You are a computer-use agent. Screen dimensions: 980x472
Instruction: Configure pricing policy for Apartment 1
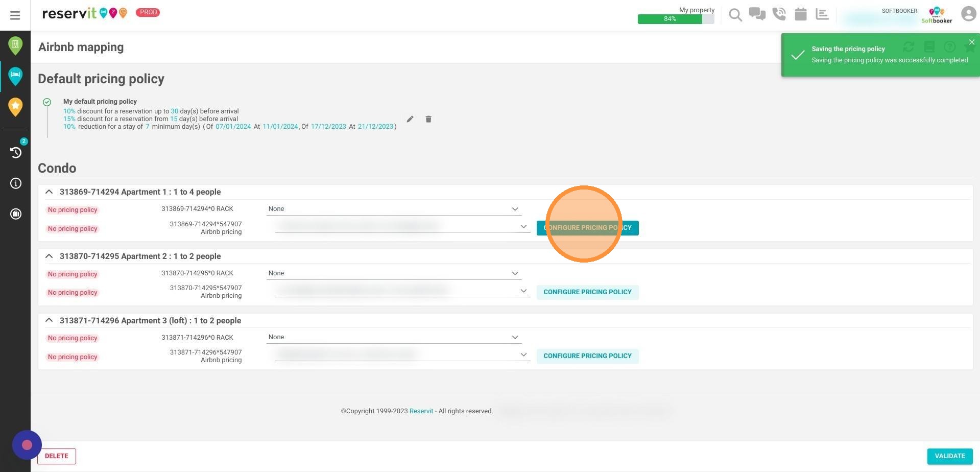pyautogui.click(x=587, y=228)
